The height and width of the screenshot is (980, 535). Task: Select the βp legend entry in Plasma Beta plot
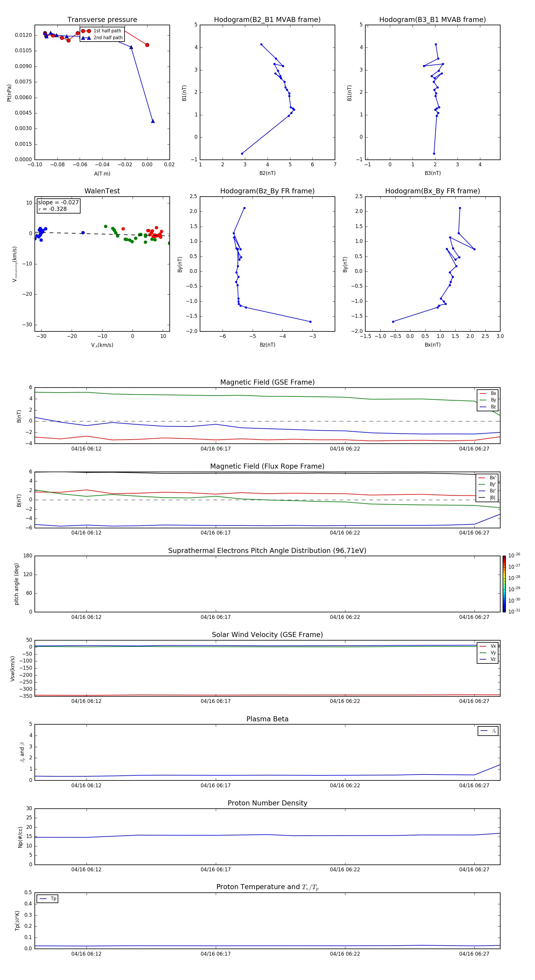pos(488,731)
